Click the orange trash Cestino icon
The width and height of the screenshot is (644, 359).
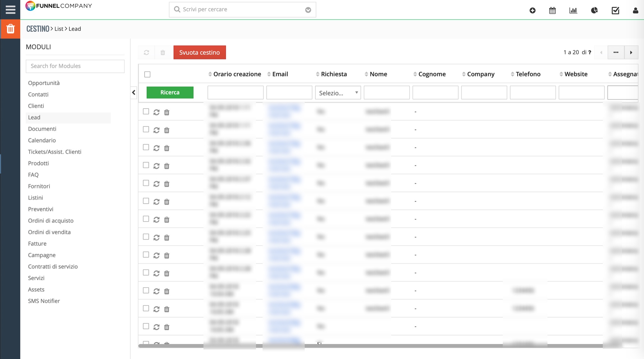[x=10, y=29]
